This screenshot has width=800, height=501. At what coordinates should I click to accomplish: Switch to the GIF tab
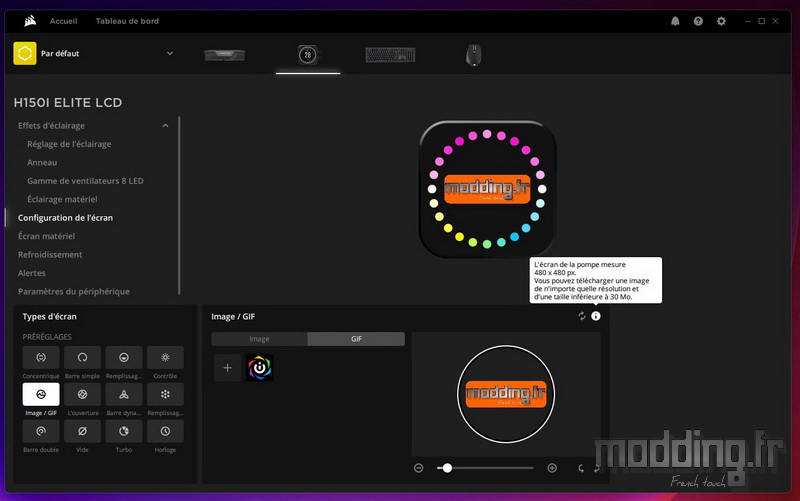356,339
